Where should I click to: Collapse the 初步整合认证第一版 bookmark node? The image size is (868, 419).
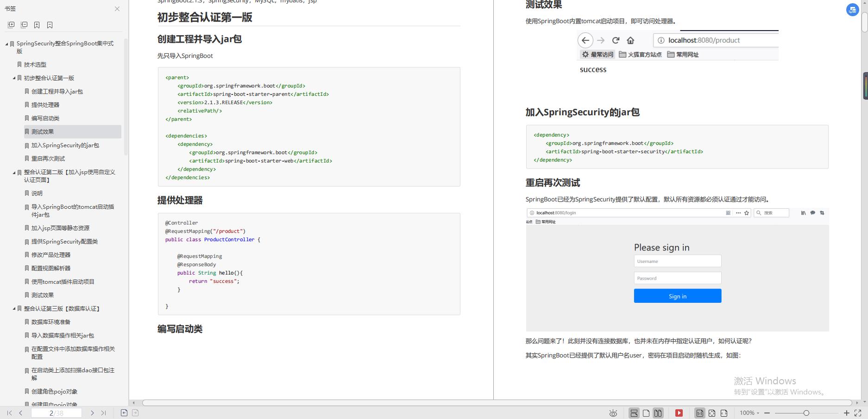click(x=14, y=78)
